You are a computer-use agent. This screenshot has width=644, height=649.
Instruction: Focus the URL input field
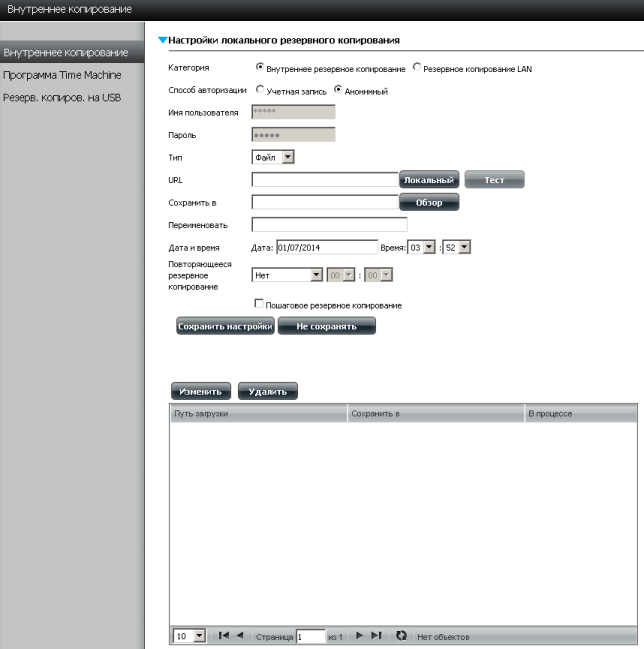click(x=325, y=180)
